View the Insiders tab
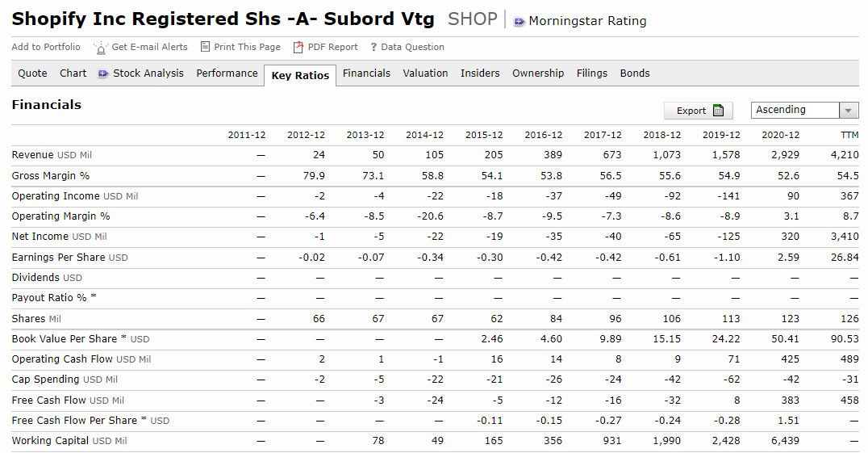 click(x=480, y=73)
